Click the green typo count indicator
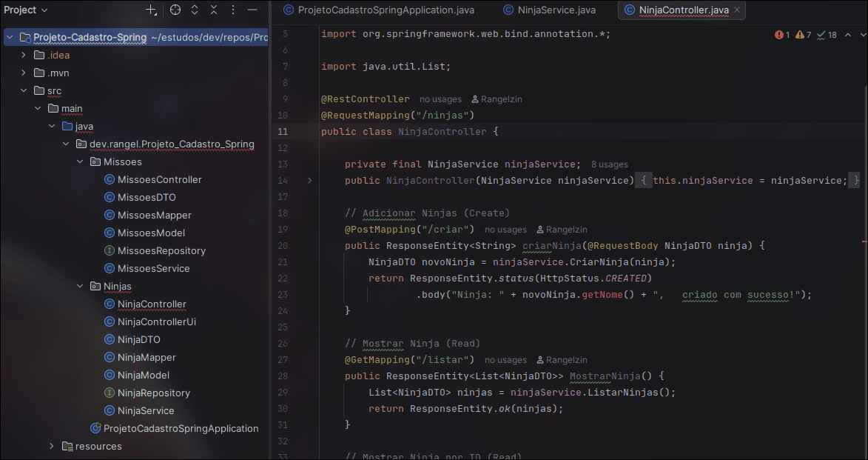Image resolution: width=868 pixels, height=460 pixels. pyautogui.click(x=827, y=35)
